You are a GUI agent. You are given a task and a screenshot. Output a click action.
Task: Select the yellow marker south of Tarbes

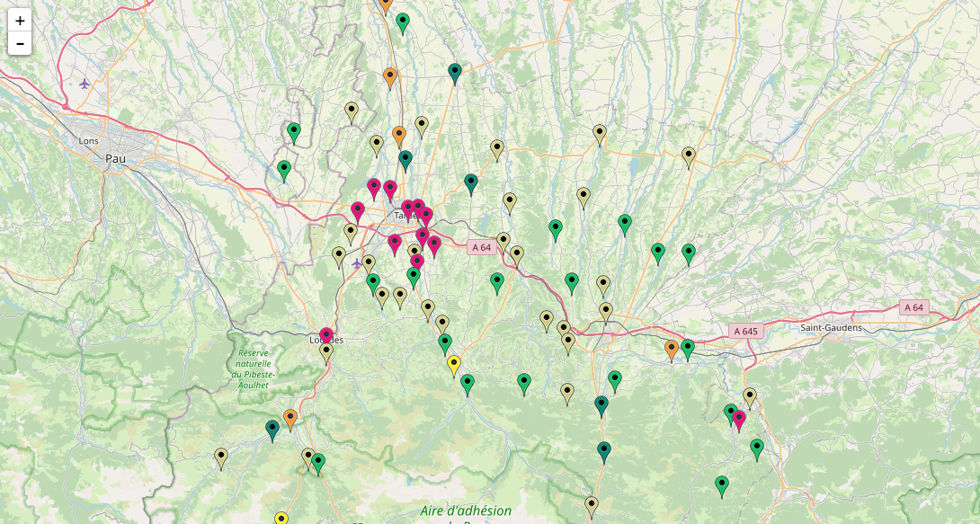(x=454, y=366)
